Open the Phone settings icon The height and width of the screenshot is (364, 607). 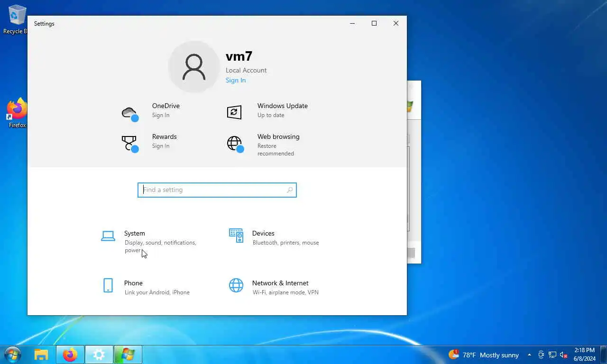[x=108, y=285]
